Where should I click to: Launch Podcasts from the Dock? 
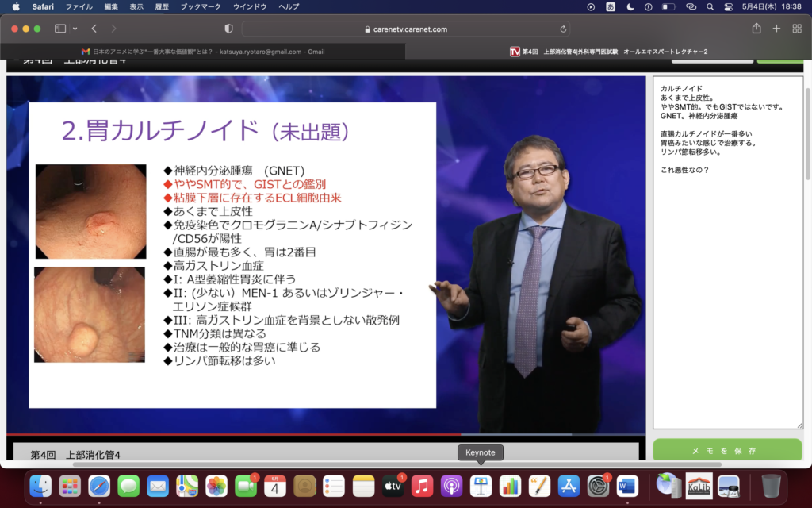tap(451, 485)
